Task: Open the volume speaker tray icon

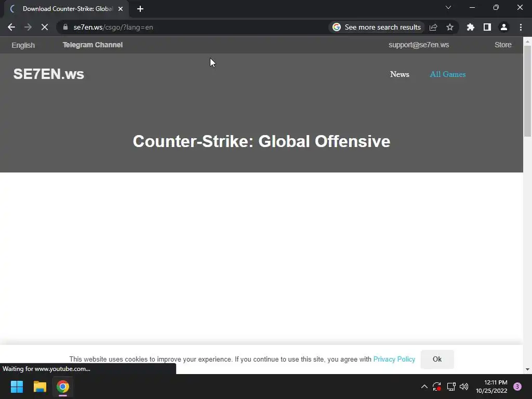Action: point(464,387)
